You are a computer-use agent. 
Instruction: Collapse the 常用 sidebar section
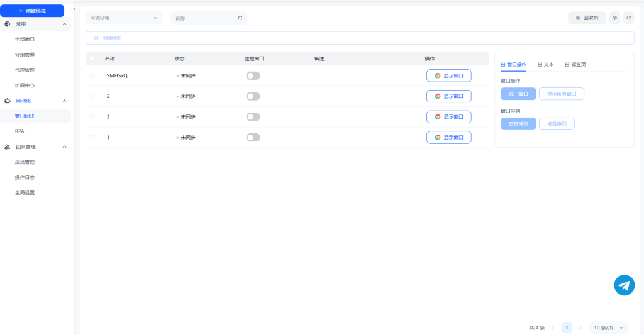pyautogui.click(x=64, y=24)
